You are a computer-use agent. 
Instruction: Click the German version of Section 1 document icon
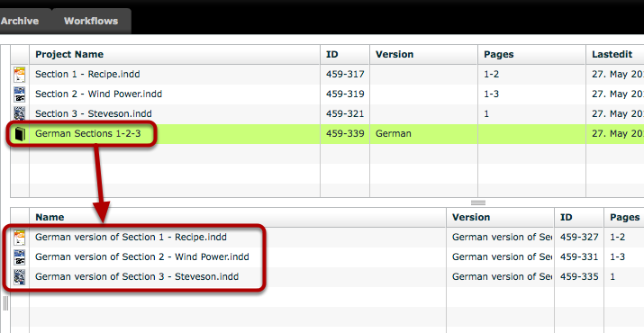pos(19,238)
